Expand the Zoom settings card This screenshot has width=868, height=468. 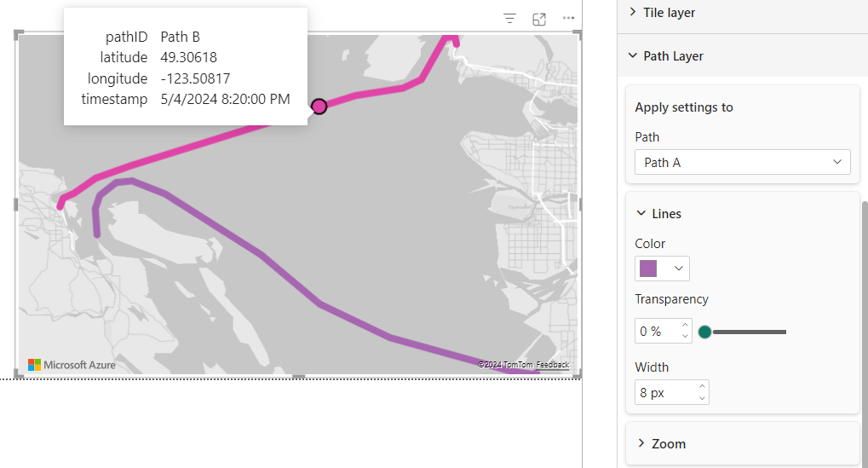click(641, 444)
